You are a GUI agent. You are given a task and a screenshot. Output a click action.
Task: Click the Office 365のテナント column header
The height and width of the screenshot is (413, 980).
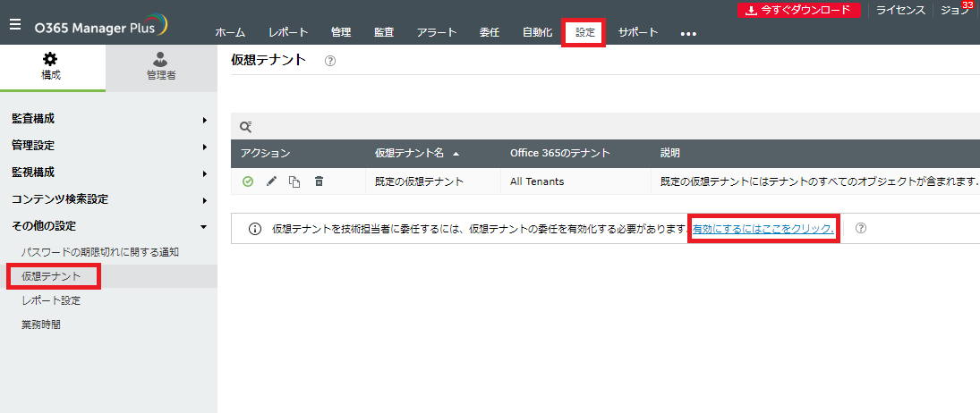560,154
